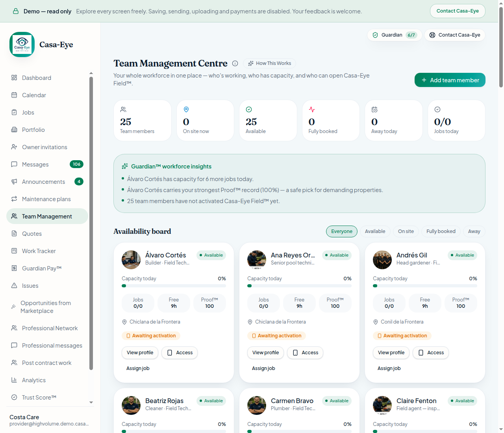
Task: Click the Portfolio building icon
Action: (x=14, y=130)
